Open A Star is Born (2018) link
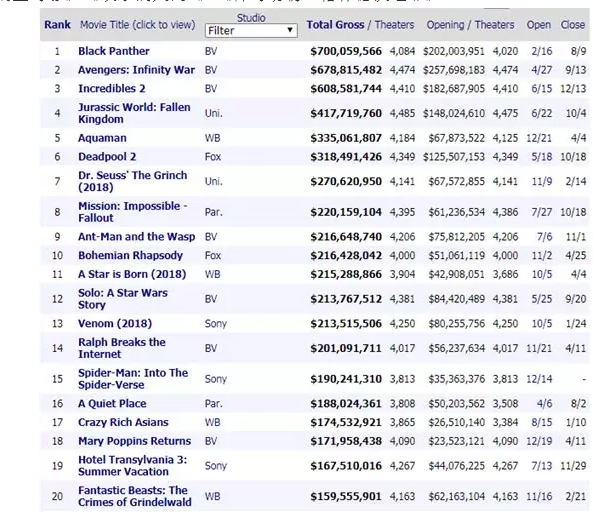The image size is (615, 520). (x=132, y=274)
